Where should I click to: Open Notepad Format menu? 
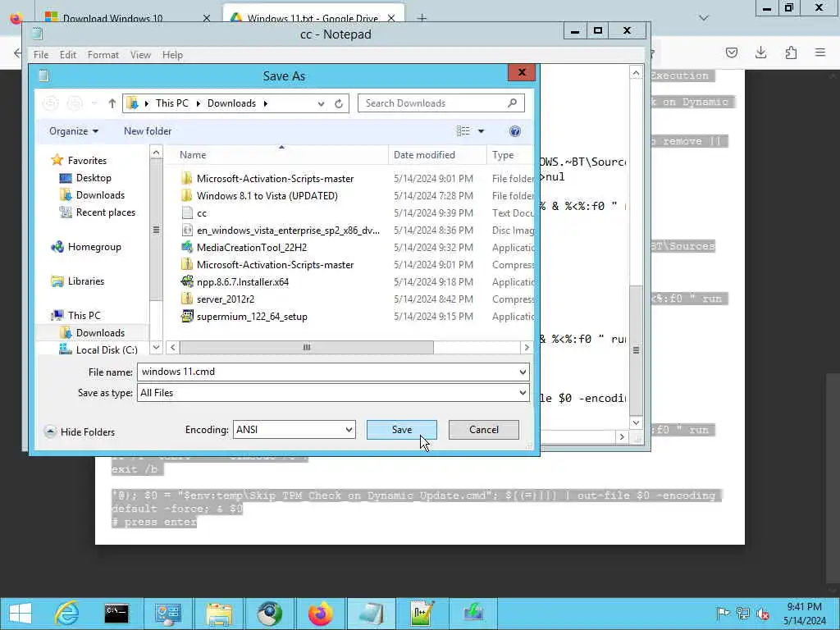tap(103, 55)
